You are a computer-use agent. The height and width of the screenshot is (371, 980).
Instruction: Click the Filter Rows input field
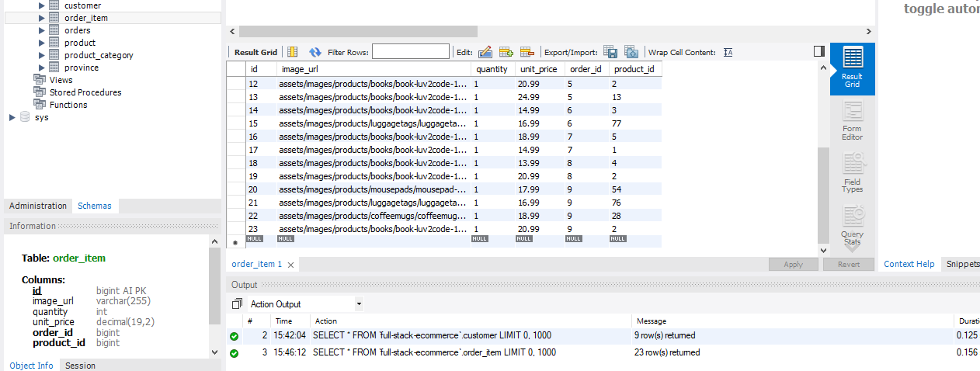pyautogui.click(x=410, y=52)
